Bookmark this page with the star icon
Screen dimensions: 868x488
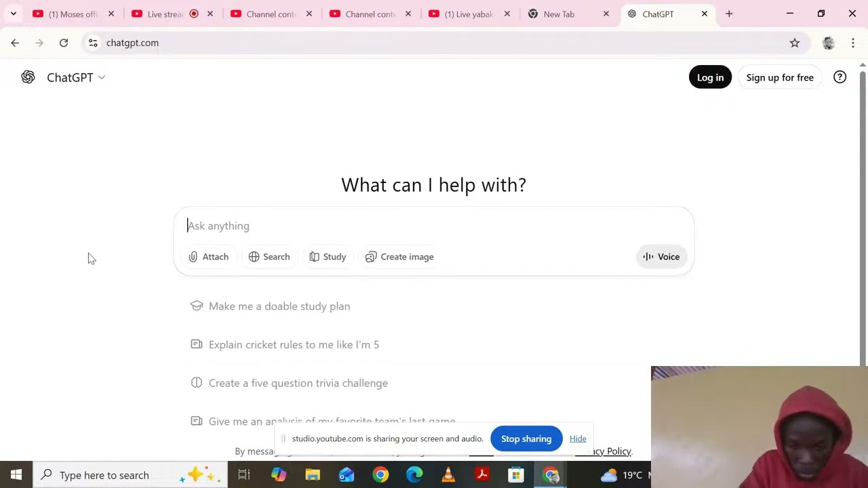click(x=795, y=43)
